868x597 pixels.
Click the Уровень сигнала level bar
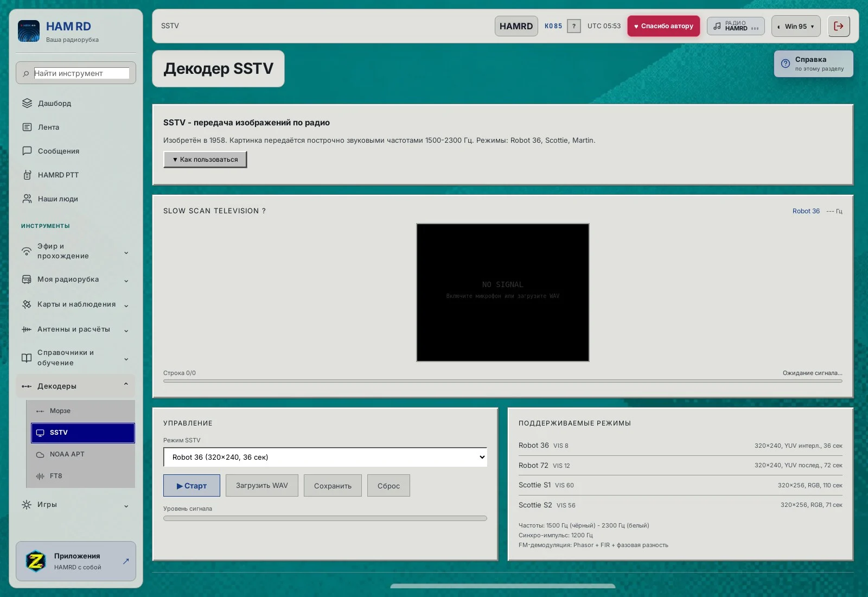(325, 518)
